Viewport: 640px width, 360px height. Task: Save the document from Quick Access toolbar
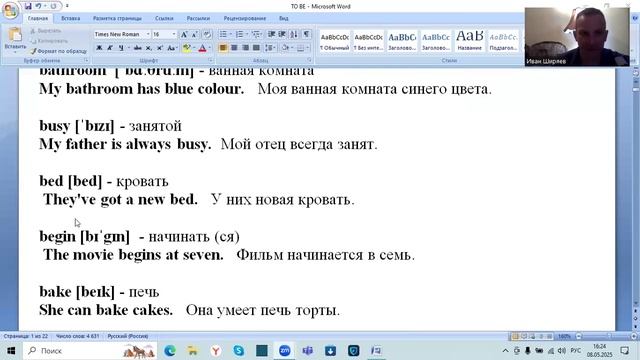click(28, 6)
